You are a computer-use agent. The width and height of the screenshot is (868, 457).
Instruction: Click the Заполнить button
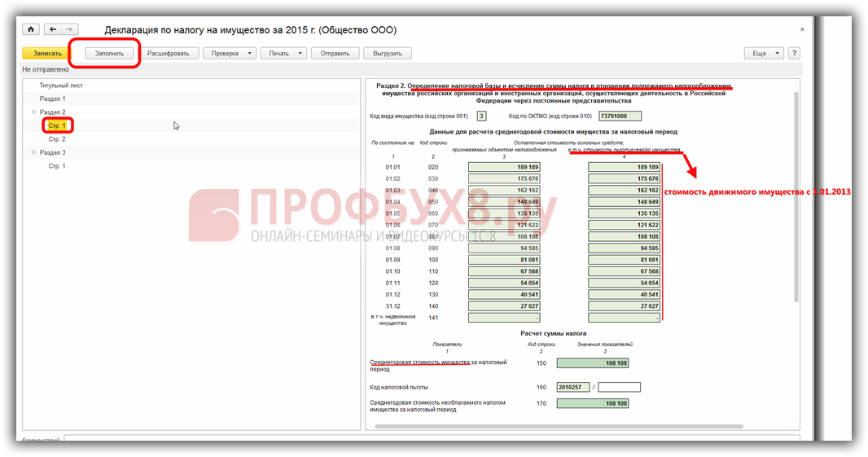coord(109,54)
